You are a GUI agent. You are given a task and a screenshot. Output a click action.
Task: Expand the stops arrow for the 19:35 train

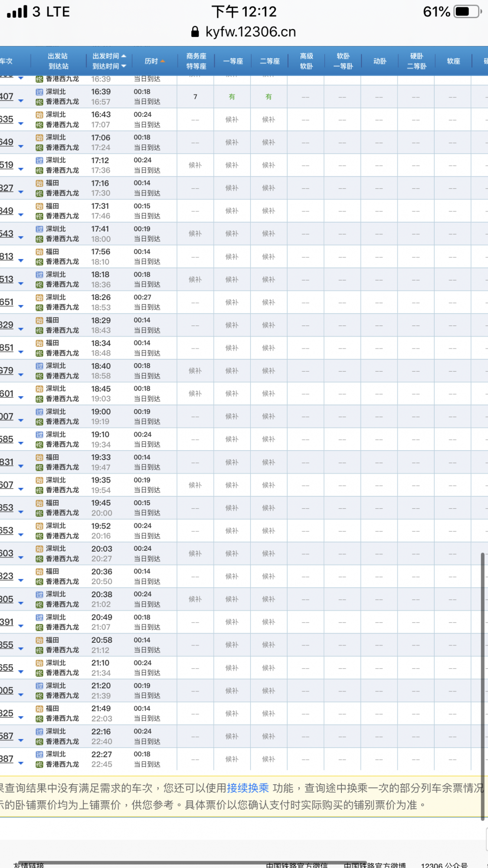(x=21, y=490)
